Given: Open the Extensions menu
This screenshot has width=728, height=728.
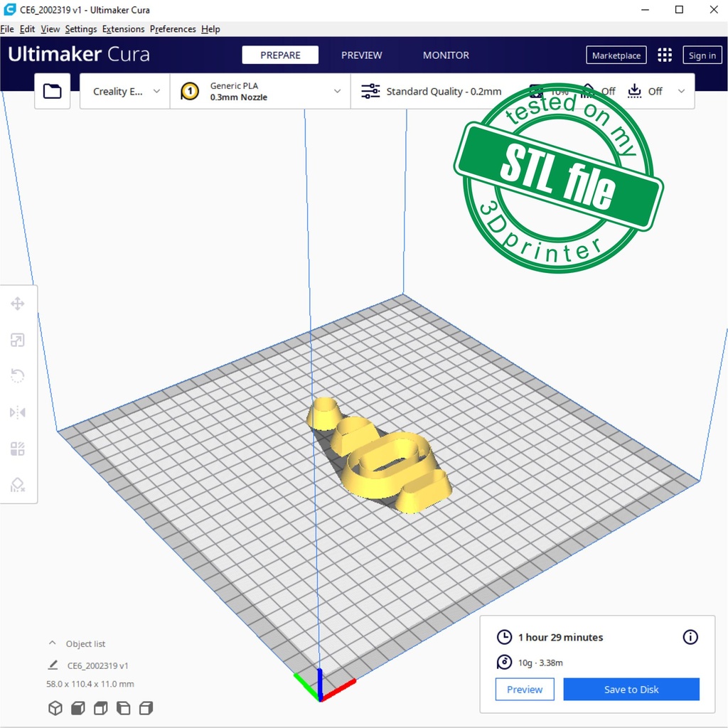Looking at the screenshot, I should [123, 29].
